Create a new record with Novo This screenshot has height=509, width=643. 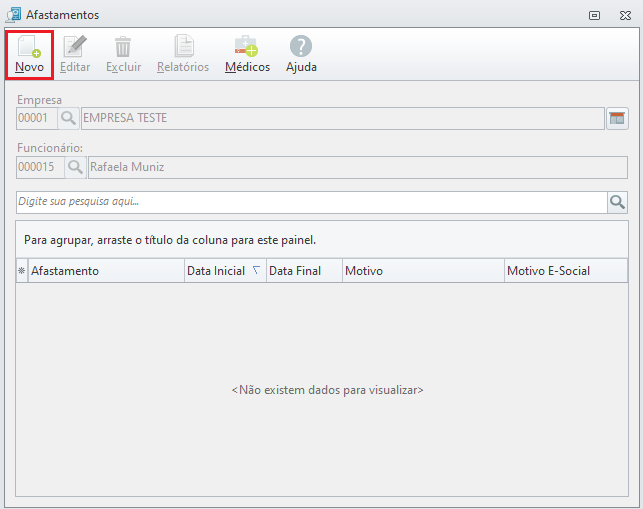[x=29, y=55]
